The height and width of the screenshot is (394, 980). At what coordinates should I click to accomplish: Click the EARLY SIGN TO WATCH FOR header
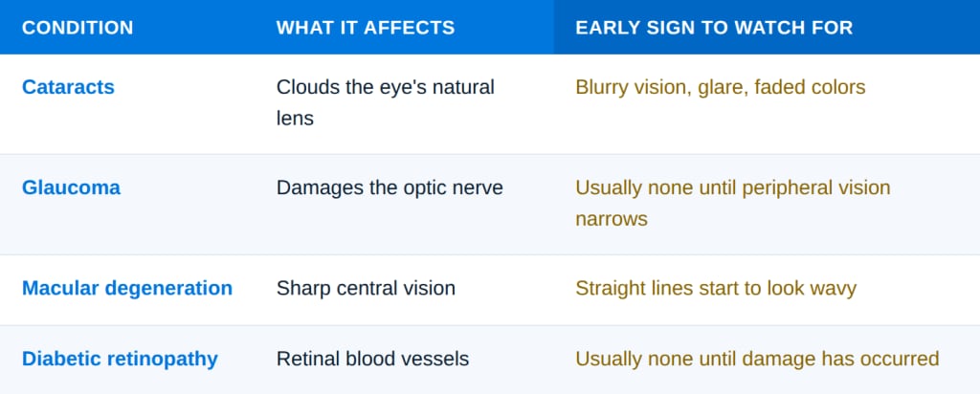click(714, 28)
